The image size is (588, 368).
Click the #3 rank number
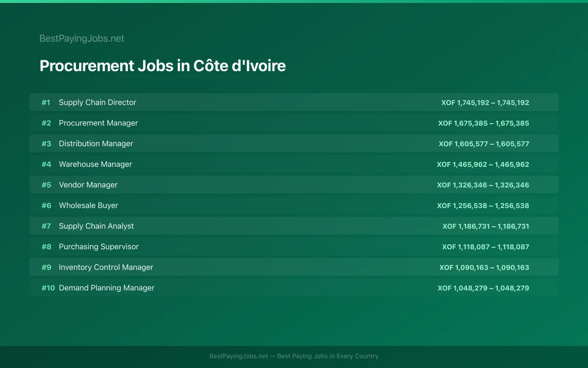pyautogui.click(x=46, y=144)
